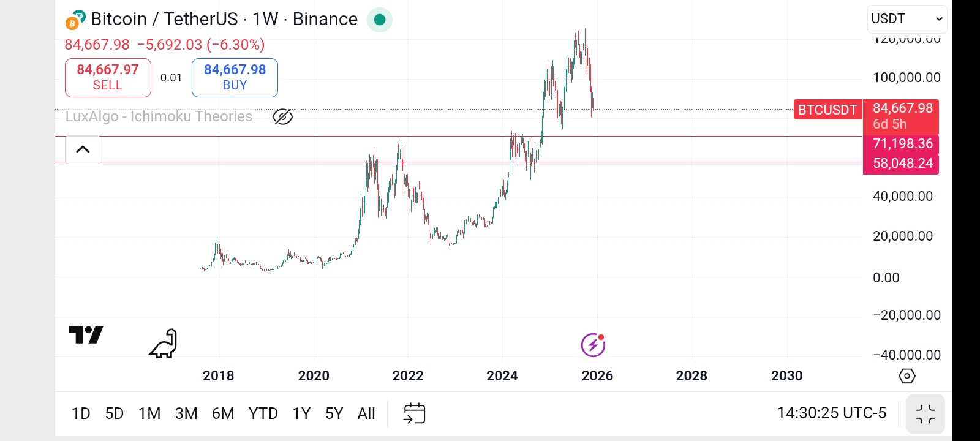The width and height of the screenshot is (980, 441).
Task: Open chart settings via the gear icon
Action: 907,375
